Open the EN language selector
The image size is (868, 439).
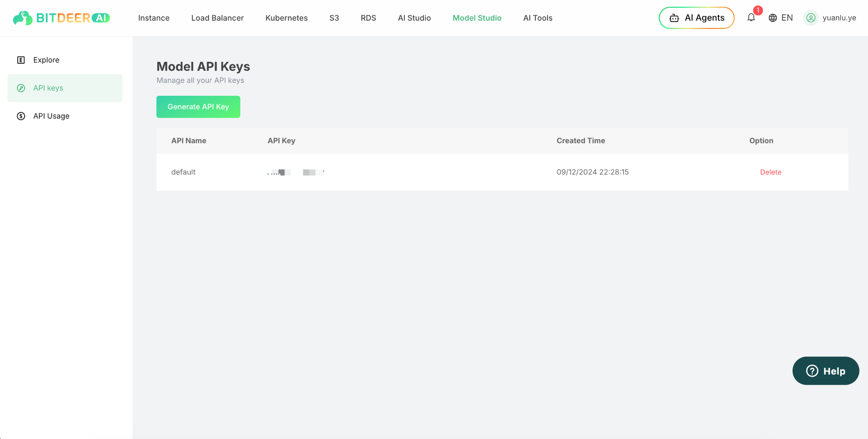tap(787, 18)
